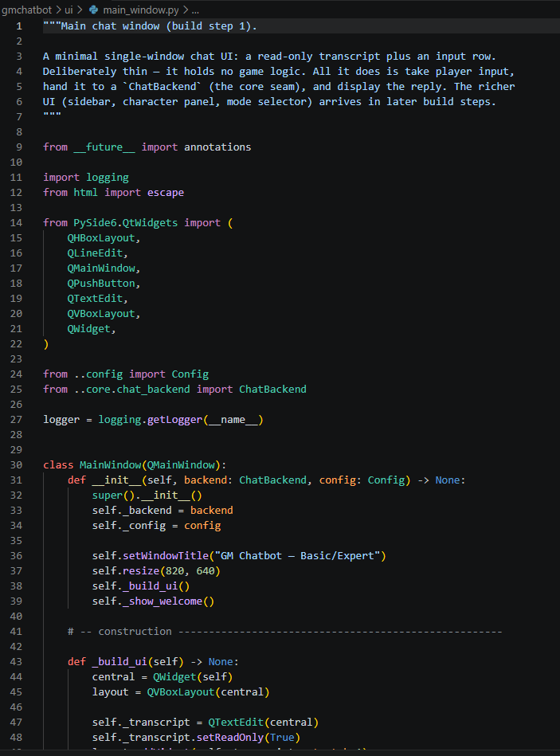Click 'resize' call on line 37
Image resolution: width=560 pixels, height=756 pixels.
141,571
